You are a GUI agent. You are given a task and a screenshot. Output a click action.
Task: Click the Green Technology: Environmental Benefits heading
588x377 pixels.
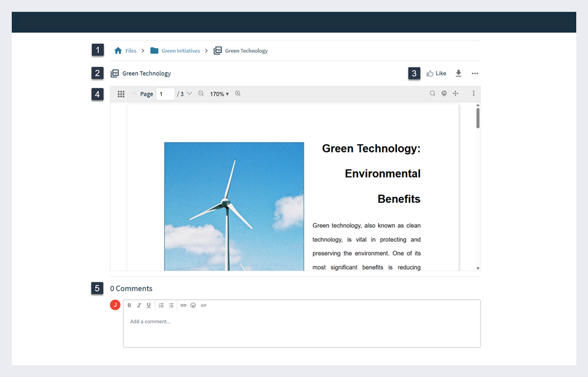click(371, 174)
